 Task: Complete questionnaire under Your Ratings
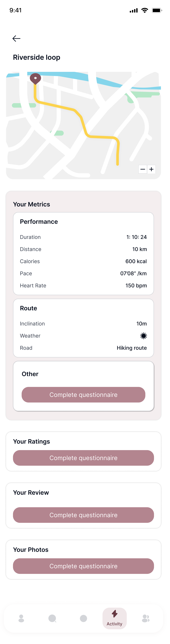pos(83,458)
